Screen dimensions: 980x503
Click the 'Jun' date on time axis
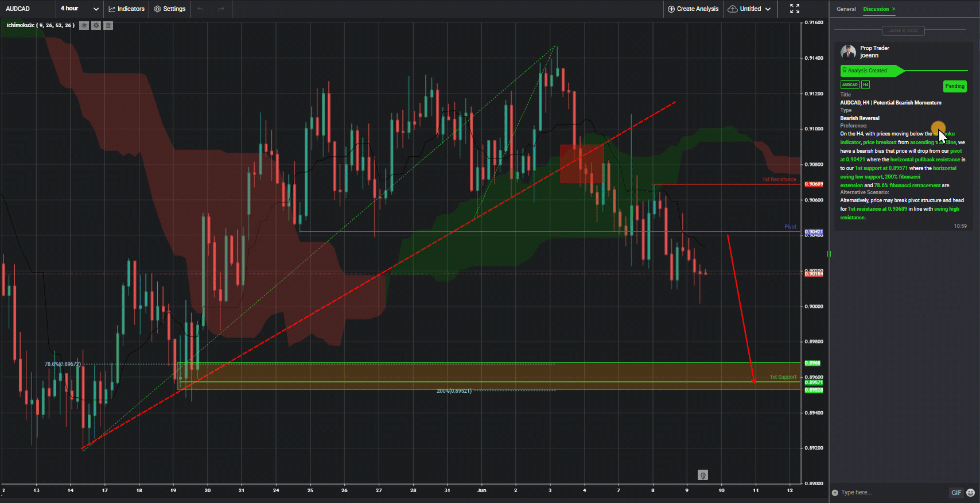pyautogui.click(x=481, y=490)
